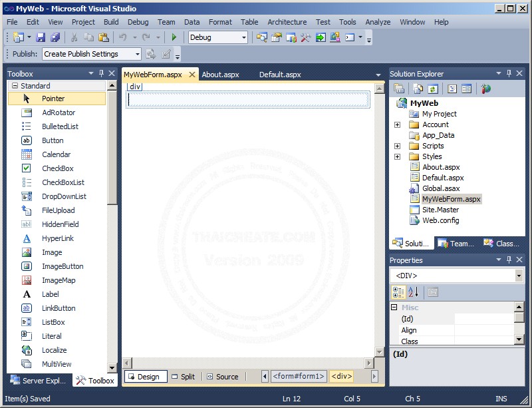Click Properties grid scrollbar down arrow
The height and width of the screenshot is (408, 532).
point(519,339)
